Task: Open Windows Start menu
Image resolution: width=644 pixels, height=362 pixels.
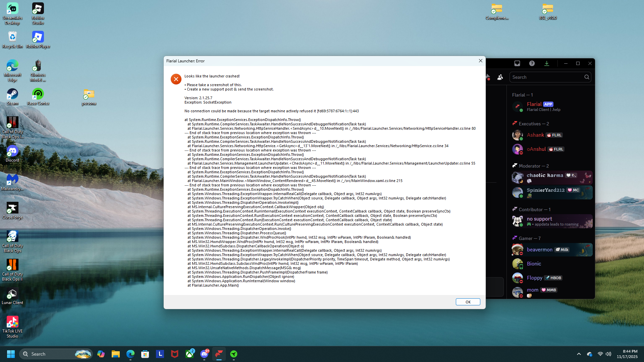Action: pyautogui.click(x=11, y=354)
